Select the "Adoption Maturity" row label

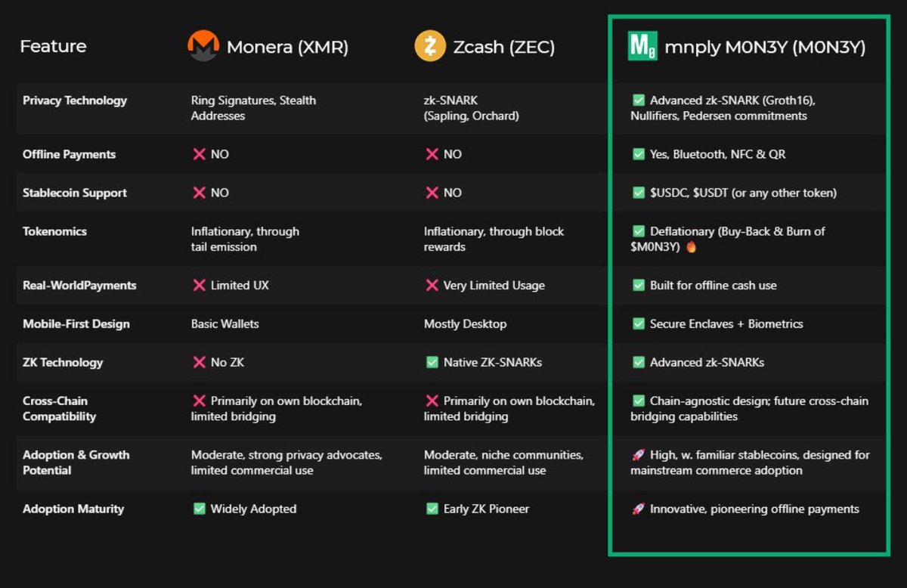point(73,509)
